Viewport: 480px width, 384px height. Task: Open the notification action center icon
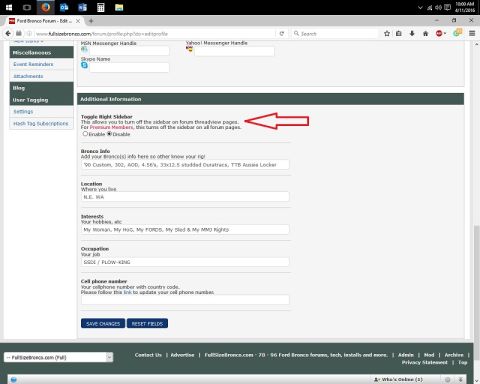[x=448, y=7]
